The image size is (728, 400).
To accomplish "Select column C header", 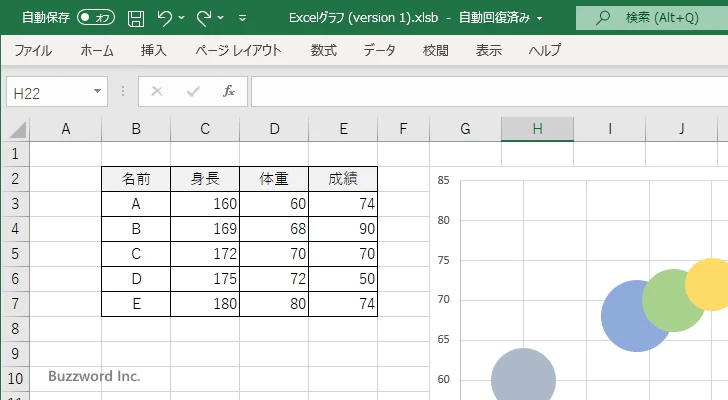I will (x=205, y=129).
